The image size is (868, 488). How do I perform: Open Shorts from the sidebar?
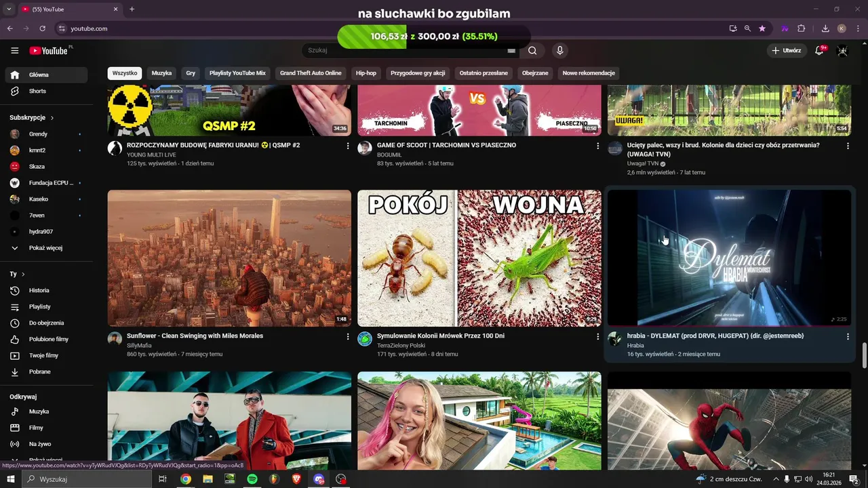click(x=46, y=91)
